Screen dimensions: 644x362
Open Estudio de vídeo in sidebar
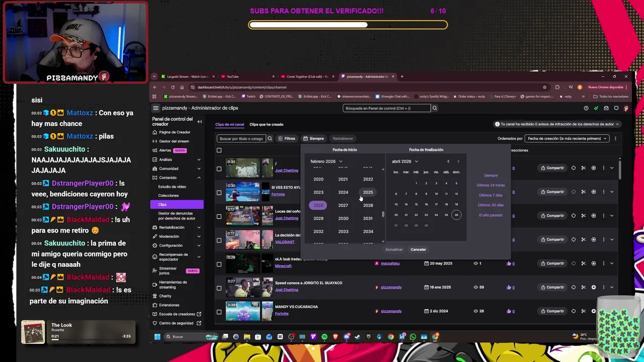pos(172,187)
